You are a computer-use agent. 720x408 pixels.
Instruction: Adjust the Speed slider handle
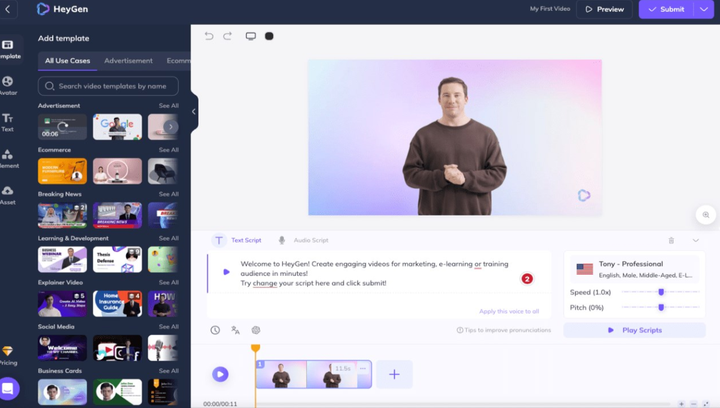(661, 292)
